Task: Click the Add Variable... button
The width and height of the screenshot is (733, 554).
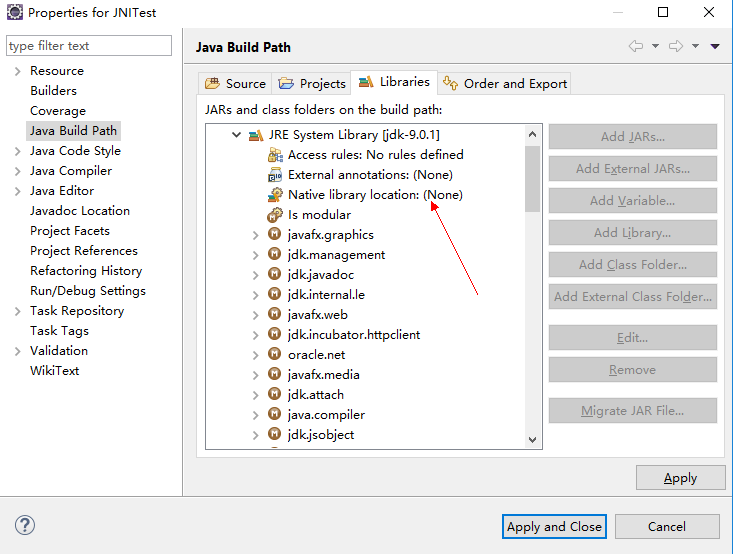Action: pos(632,201)
